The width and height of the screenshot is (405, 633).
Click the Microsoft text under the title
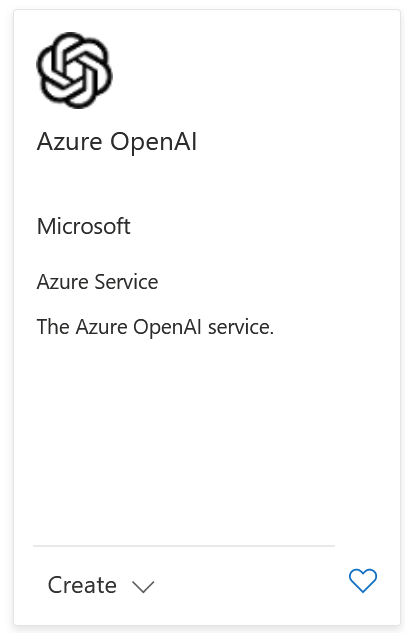coord(84,226)
